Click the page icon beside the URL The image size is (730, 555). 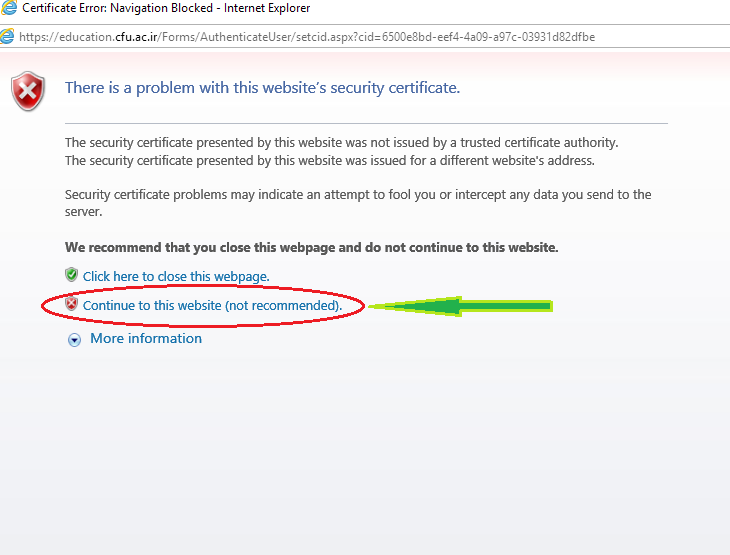tap(8, 36)
